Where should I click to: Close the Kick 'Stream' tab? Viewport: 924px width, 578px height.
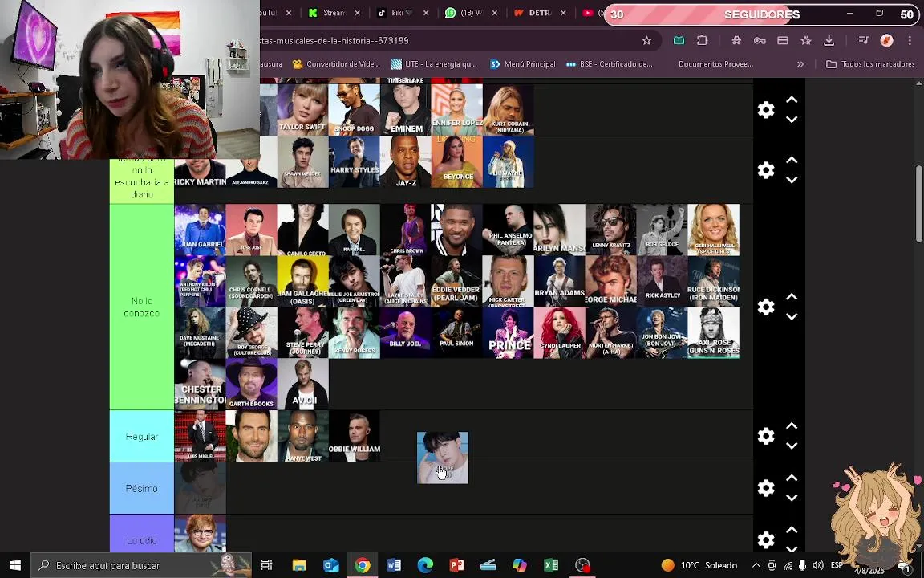(357, 12)
